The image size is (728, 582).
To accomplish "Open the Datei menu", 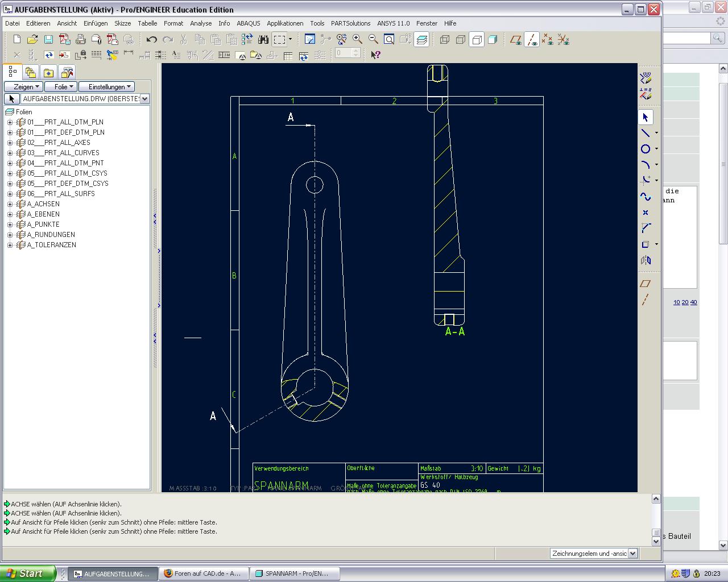I will (x=13, y=23).
